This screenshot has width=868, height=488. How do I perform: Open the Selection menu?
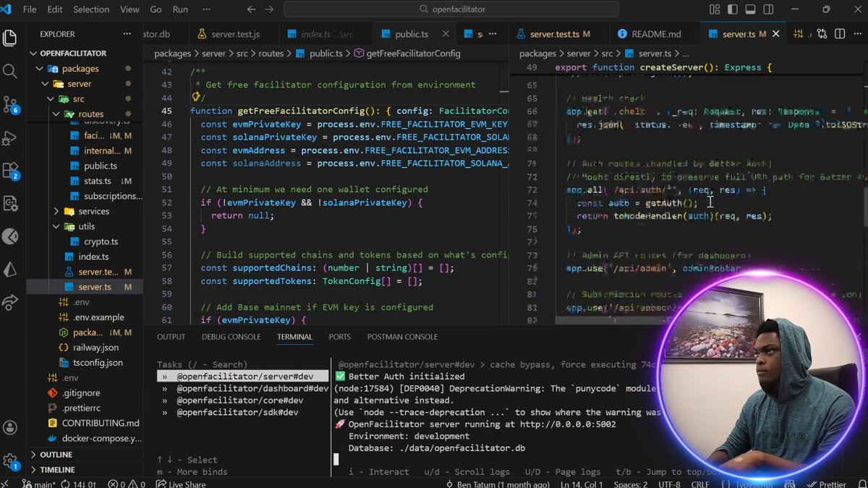click(91, 9)
